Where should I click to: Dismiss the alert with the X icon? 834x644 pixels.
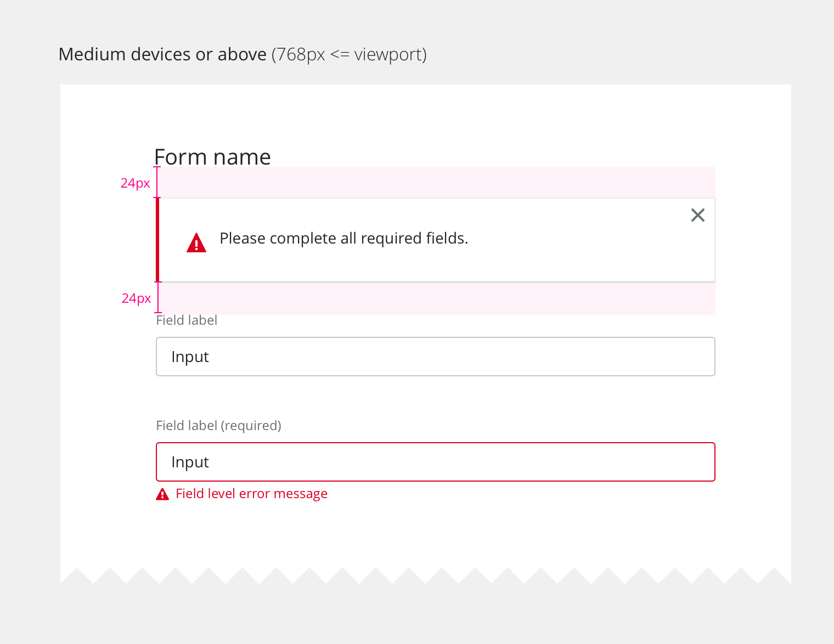tap(697, 215)
